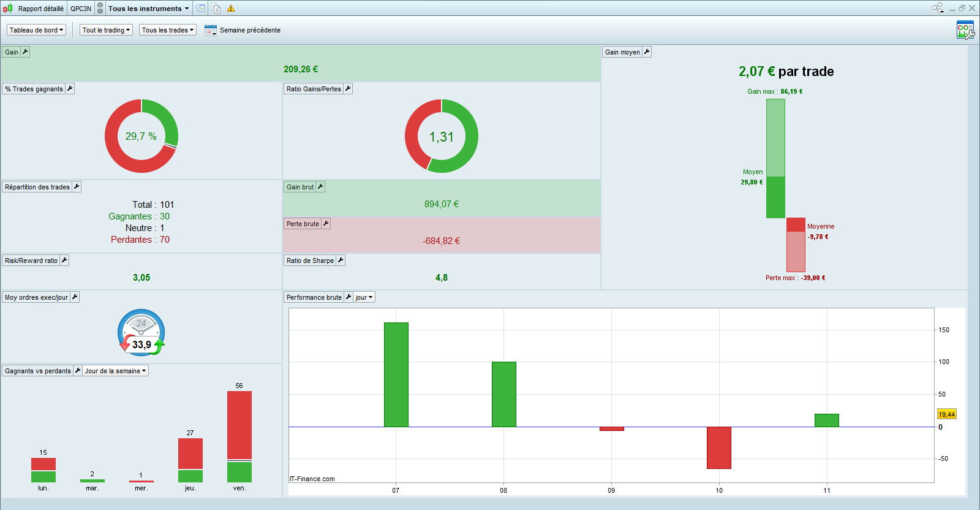This screenshot has width=980, height=510.
Task: Click the chain link icon beside QPC3N
Action: (100, 9)
